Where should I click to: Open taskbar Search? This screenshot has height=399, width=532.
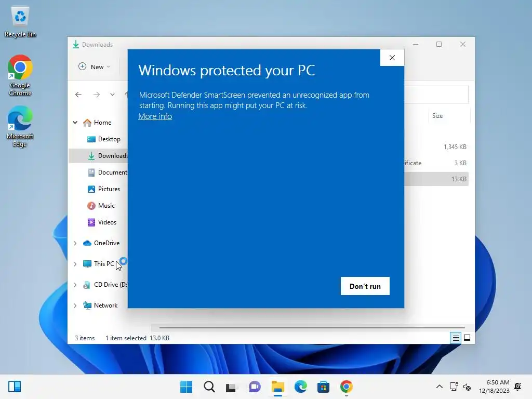[x=209, y=387]
